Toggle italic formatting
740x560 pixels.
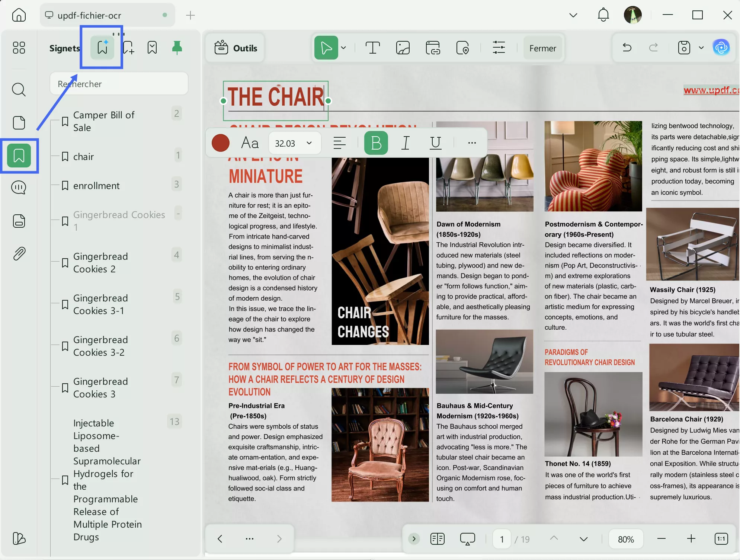pos(406,143)
